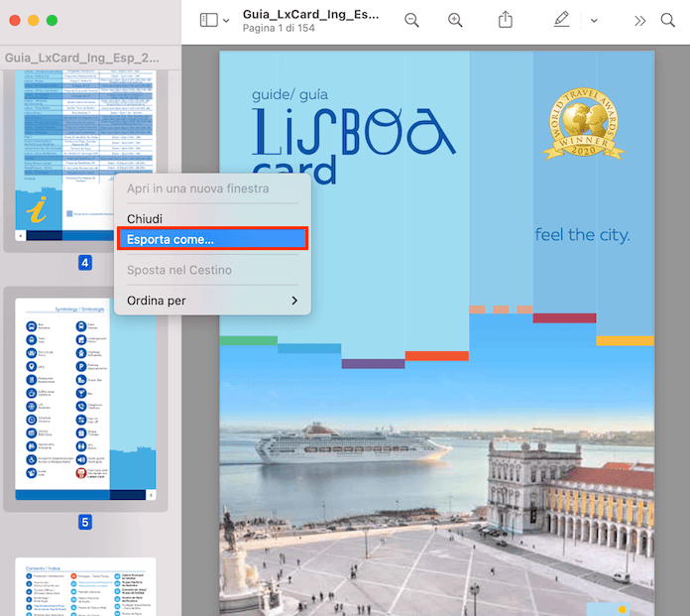690x616 pixels.
Task: Minimize the window with yellow button
Action: (x=34, y=20)
